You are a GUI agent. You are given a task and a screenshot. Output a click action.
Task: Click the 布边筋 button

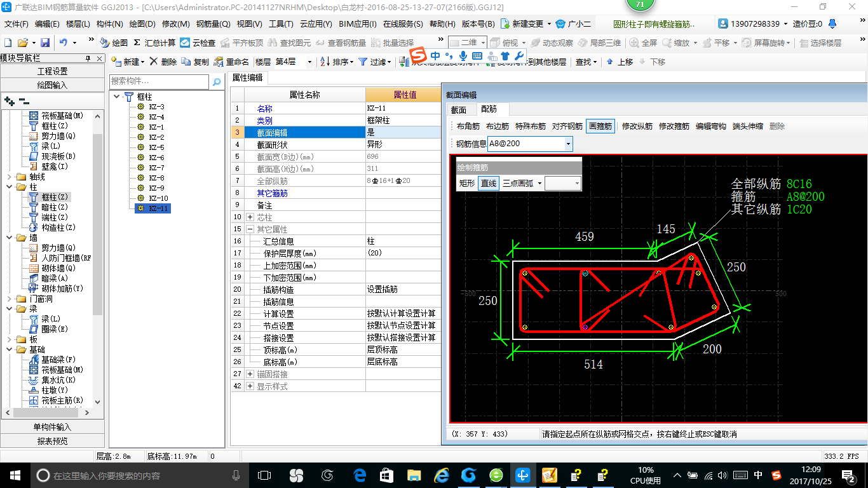click(498, 126)
